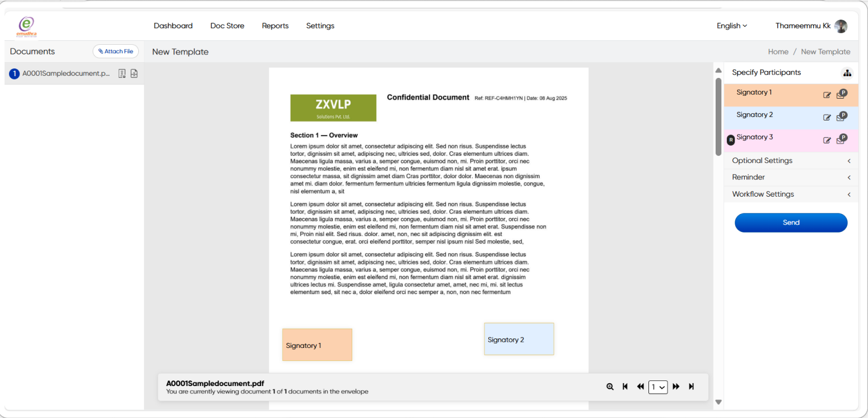Click the split document icon beside A0001Sampledocument
The height and width of the screenshot is (418, 868).
point(134,73)
